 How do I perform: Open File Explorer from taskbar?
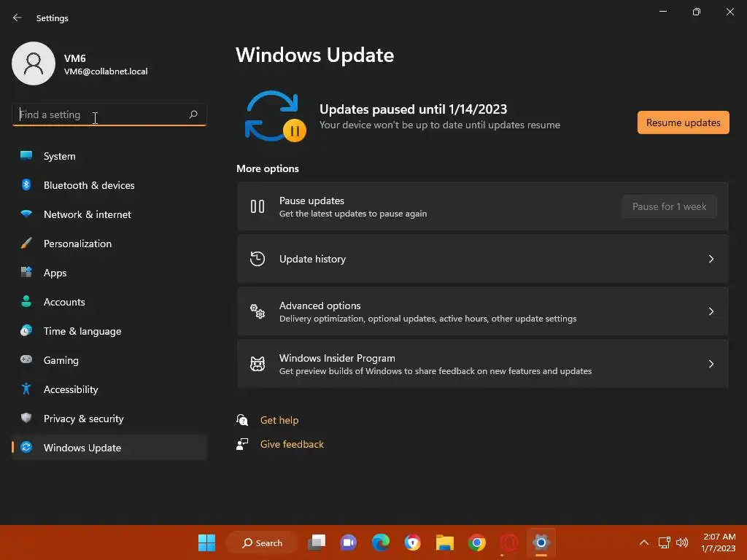tap(444, 542)
